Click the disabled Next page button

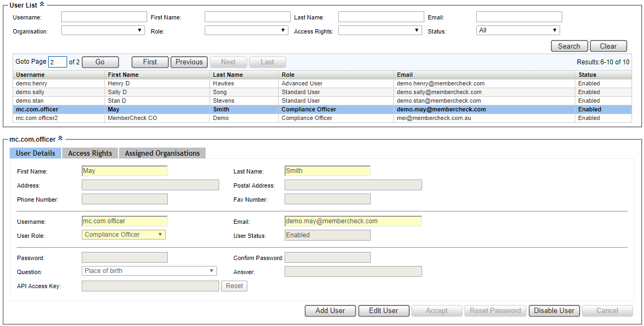pyautogui.click(x=228, y=62)
